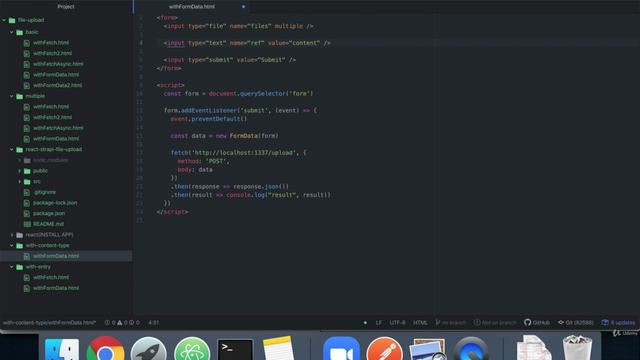This screenshot has width=640, height=360.
Task: Open the Notes icon in the Dock
Action: (x=278, y=349)
